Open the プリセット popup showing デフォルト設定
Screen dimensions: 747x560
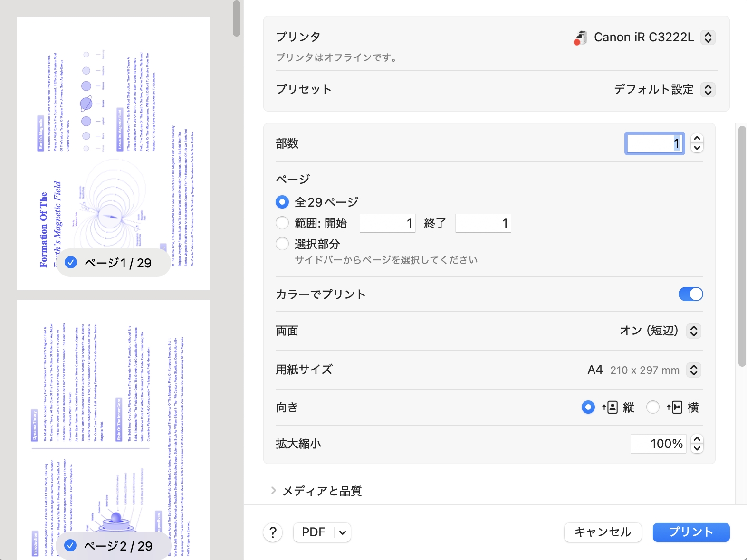point(708,89)
